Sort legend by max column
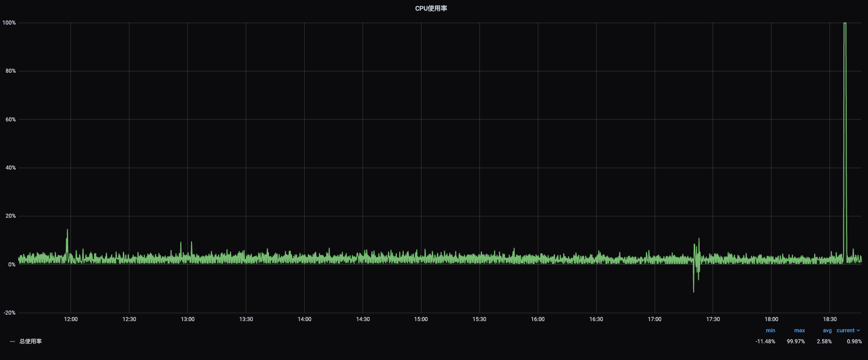 tap(799, 330)
